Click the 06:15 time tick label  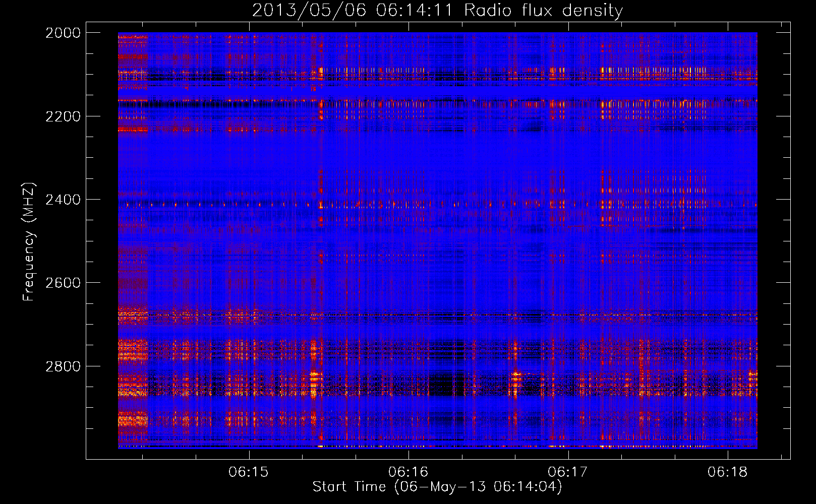pos(249,472)
